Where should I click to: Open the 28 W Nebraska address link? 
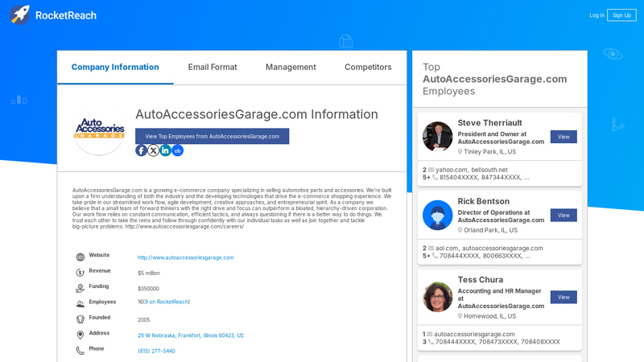click(191, 335)
